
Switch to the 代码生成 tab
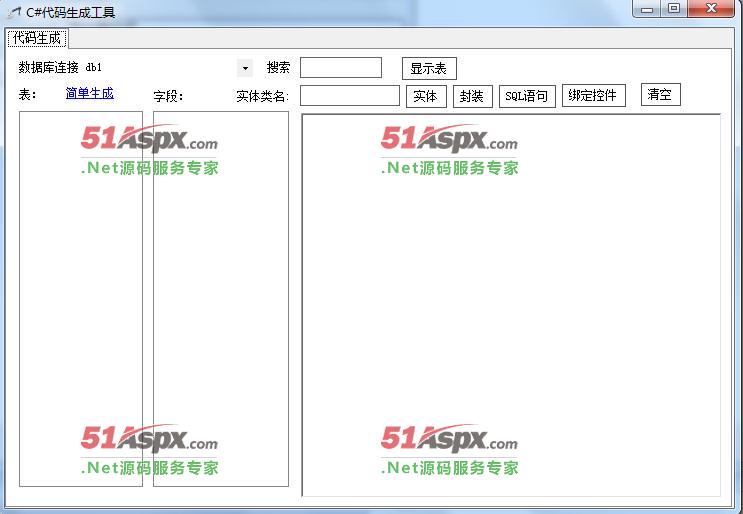point(37,38)
